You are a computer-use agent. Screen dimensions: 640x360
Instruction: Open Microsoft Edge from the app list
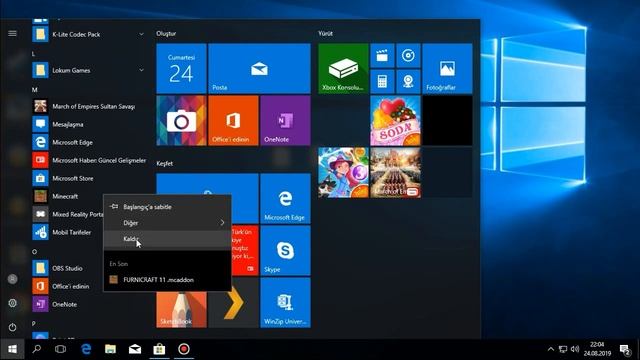[89, 142]
